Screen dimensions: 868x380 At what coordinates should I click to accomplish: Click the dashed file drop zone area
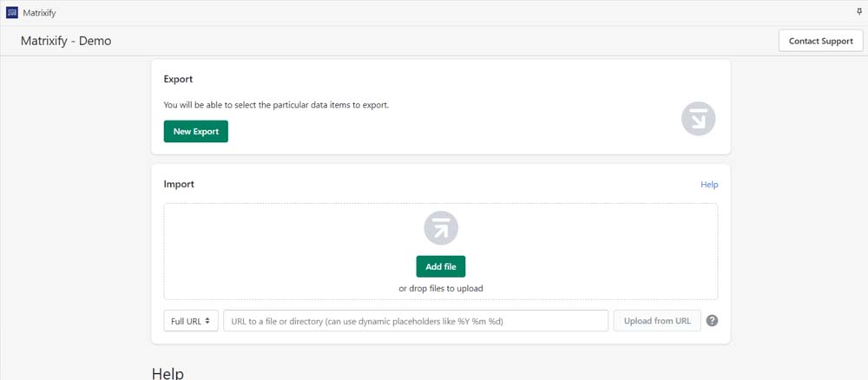point(441,252)
